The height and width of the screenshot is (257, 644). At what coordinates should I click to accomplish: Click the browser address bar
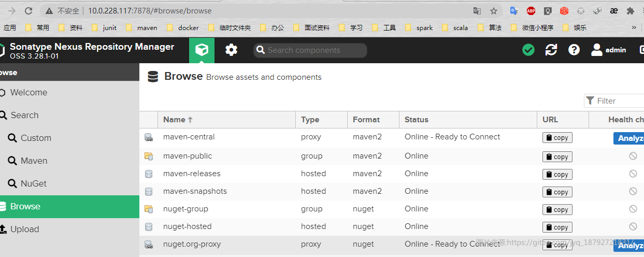[269, 10]
